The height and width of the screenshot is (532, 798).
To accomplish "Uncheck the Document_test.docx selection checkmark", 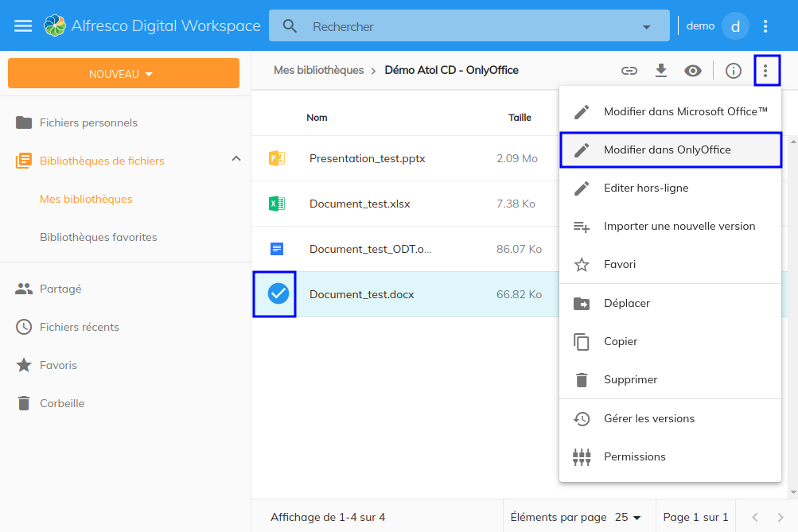I will pyautogui.click(x=278, y=293).
